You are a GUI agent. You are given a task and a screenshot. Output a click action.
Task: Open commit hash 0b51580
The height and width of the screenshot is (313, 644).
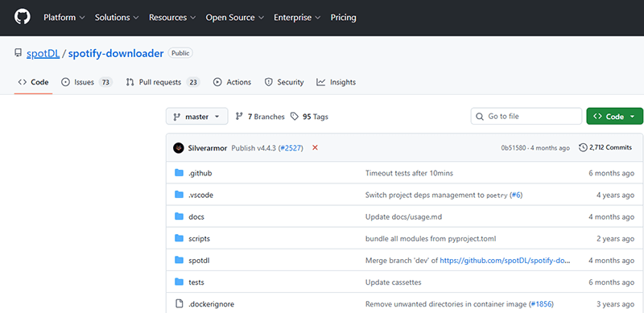(x=513, y=148)
